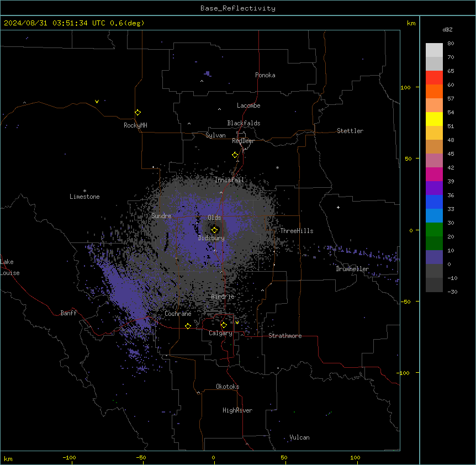Click the RockyMH label

pos(135,125)
